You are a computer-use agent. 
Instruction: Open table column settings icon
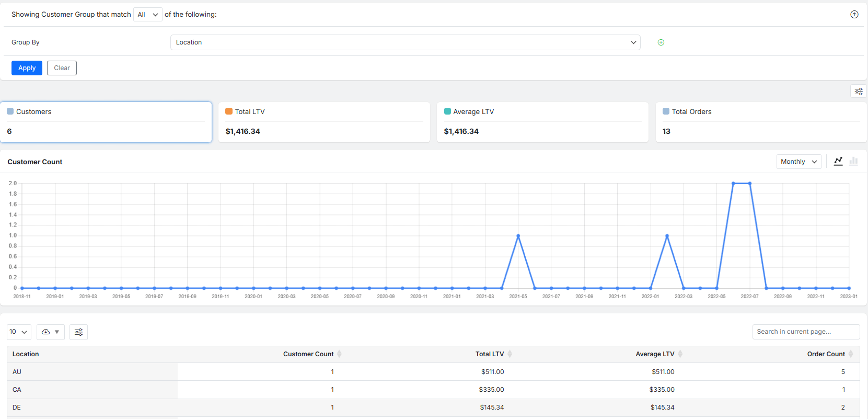tap(78, 332)
